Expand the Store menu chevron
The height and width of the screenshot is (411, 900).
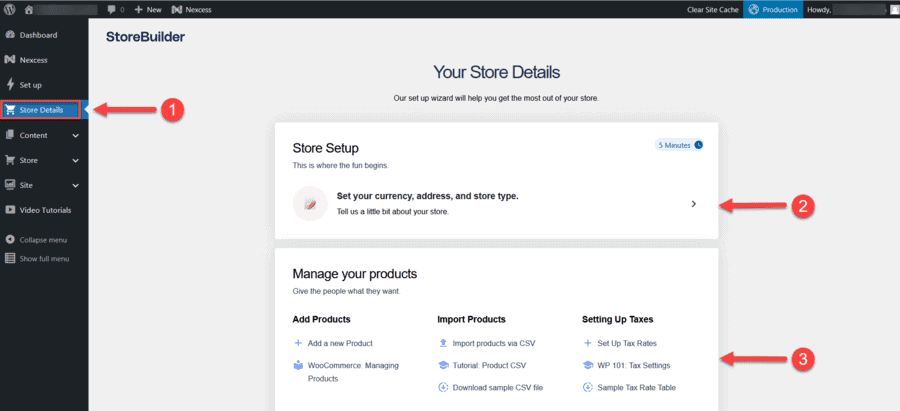[x=75, y=161]
